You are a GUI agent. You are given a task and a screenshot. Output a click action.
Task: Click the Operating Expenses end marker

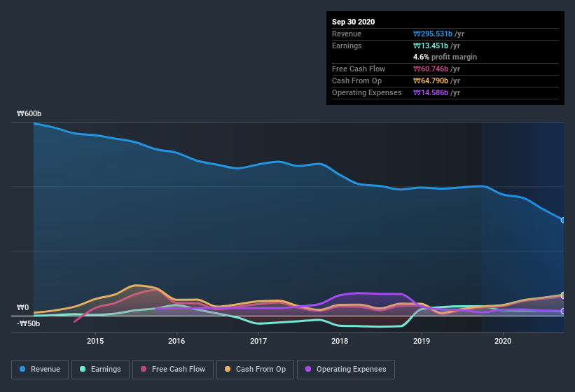click(563, 311)
